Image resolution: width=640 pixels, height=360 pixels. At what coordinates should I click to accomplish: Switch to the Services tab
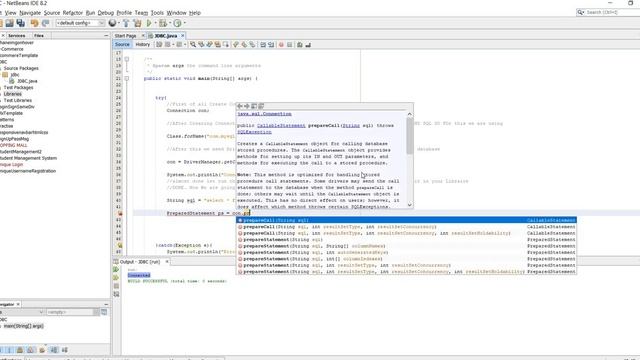(17, 36)
